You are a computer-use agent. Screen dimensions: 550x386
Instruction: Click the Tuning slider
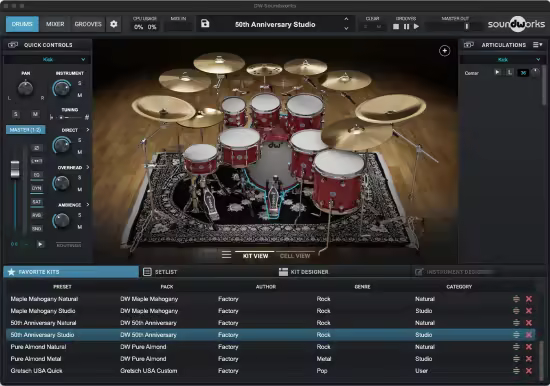[x=69, y=117]
